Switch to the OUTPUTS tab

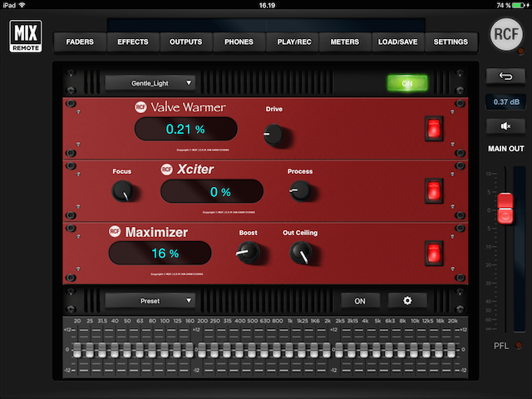(185, 42)
